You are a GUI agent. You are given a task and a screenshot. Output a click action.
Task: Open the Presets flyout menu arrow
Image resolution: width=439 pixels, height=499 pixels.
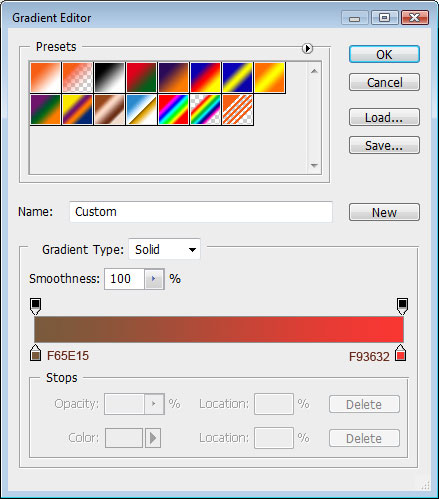(x=307, y=48)
